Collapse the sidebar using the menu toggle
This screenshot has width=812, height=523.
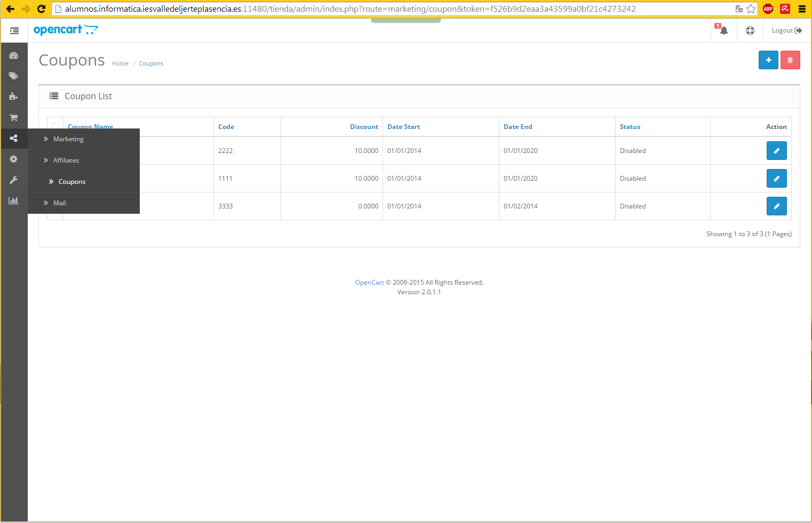pos(14,31)
